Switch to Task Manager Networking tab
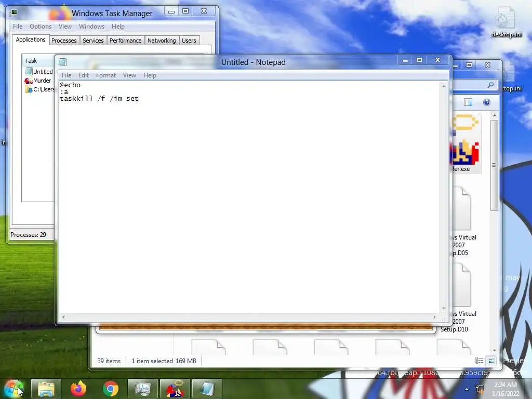The image size is (532, 399). (162, 41)
